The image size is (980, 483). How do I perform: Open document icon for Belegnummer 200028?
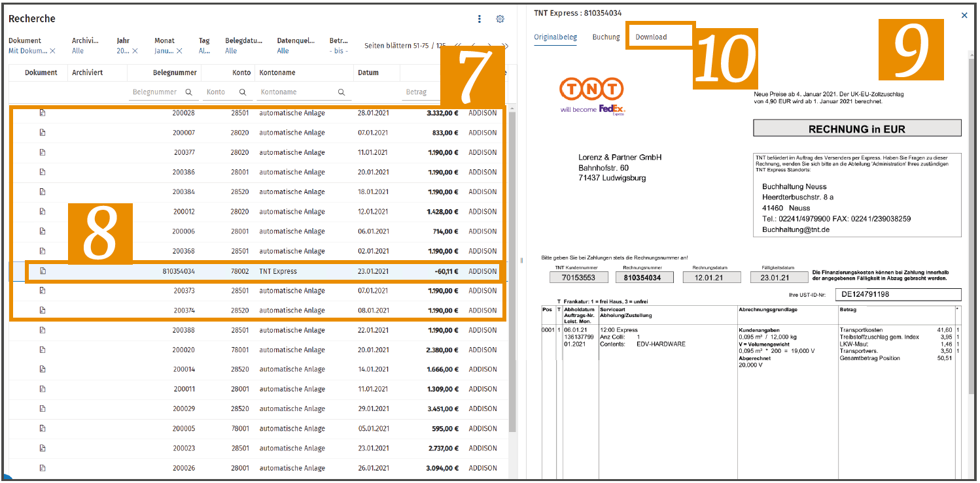(43, 113)
